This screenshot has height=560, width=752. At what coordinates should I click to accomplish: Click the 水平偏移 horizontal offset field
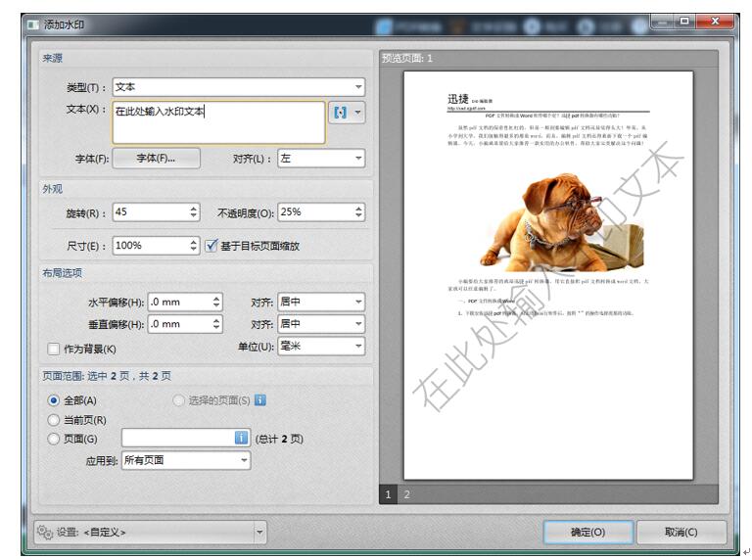pos(180,303)
